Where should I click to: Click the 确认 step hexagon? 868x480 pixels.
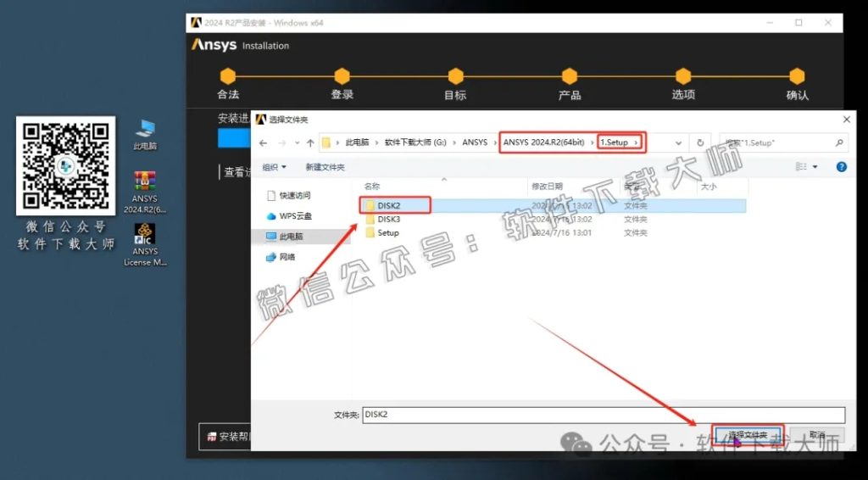click(797, 76)
